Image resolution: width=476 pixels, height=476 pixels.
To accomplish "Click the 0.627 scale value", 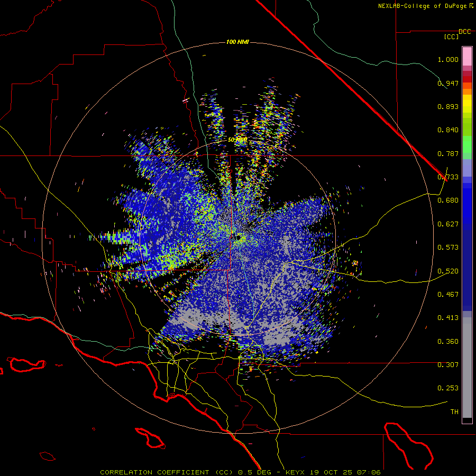I will [x=448, y=224].
